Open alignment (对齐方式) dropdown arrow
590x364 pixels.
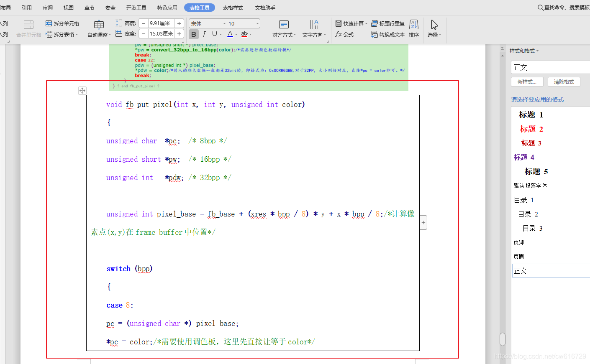(295, 35)
